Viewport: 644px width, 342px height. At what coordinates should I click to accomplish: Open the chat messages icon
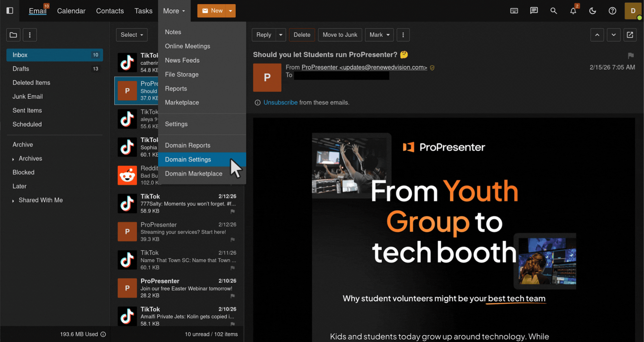pos(534,11)
